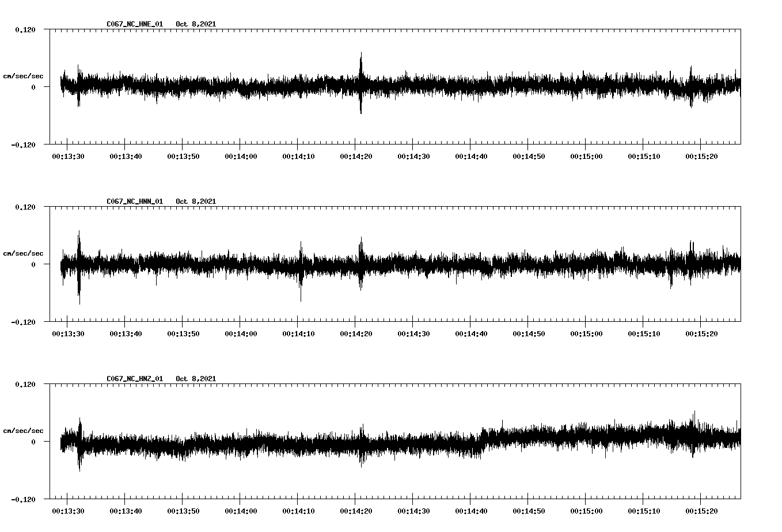
Task: Click the 00:13:40 time label under HNZ plot
Action: (x=126, y=511)
